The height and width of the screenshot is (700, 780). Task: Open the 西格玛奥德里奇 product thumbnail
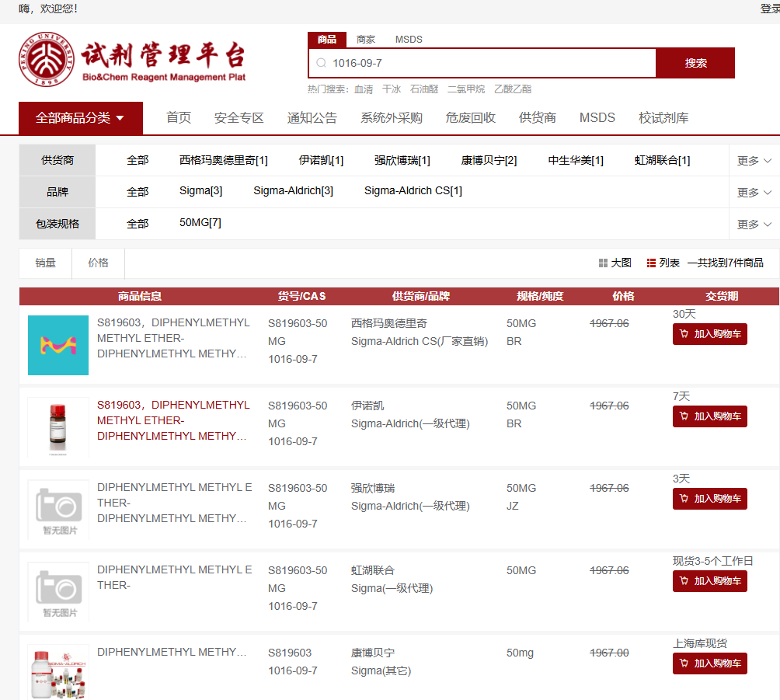(x=58, y=345)
